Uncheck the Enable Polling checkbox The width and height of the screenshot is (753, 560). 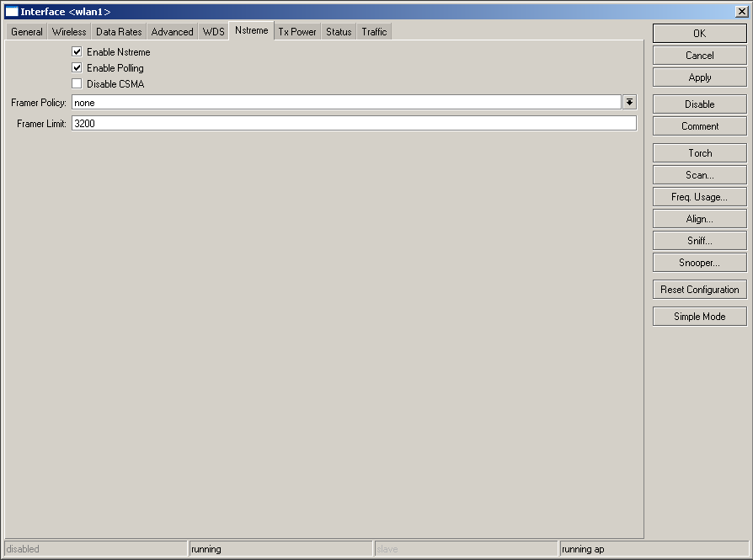click(77, 68)
